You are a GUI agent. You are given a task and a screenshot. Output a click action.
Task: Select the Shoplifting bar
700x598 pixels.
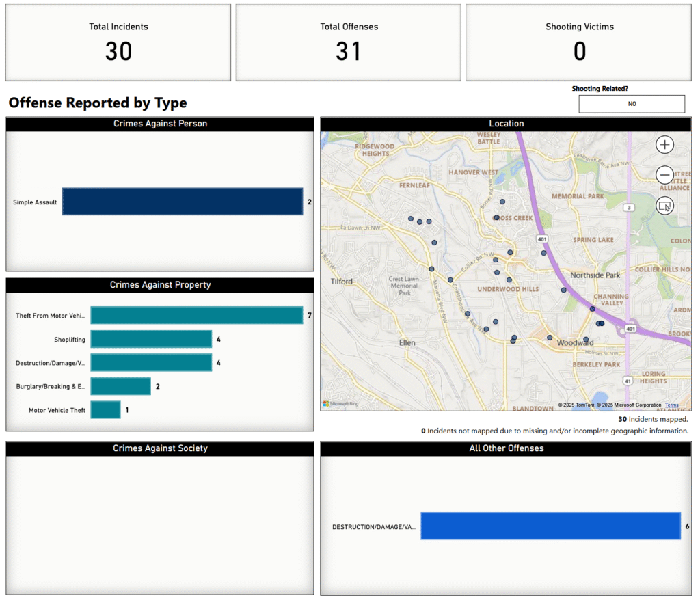point(151,339)
